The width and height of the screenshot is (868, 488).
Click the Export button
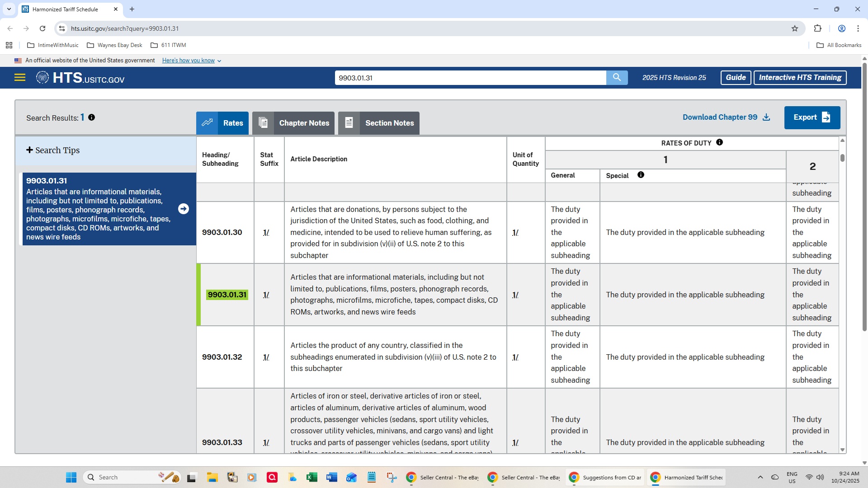(x=812, y=117)
